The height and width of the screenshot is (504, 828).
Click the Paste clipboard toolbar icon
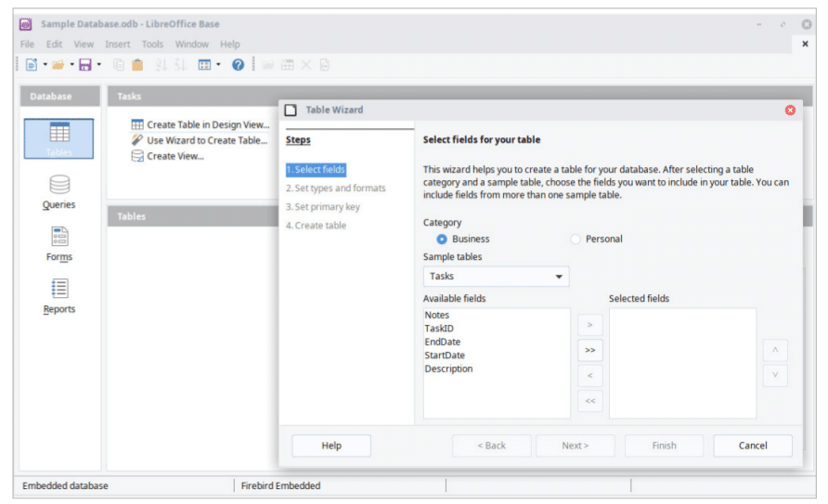point(137,65)
